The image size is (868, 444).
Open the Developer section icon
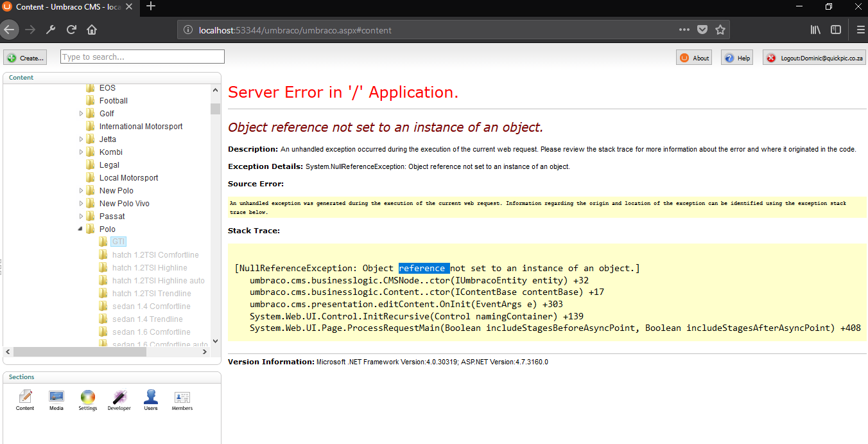[119, 400]
